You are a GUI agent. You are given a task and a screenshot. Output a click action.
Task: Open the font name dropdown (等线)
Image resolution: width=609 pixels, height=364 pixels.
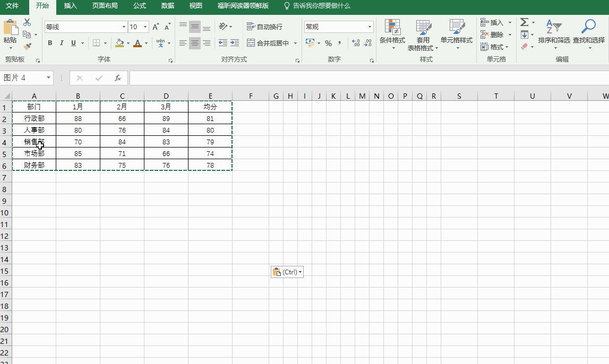tap(124, 27)
